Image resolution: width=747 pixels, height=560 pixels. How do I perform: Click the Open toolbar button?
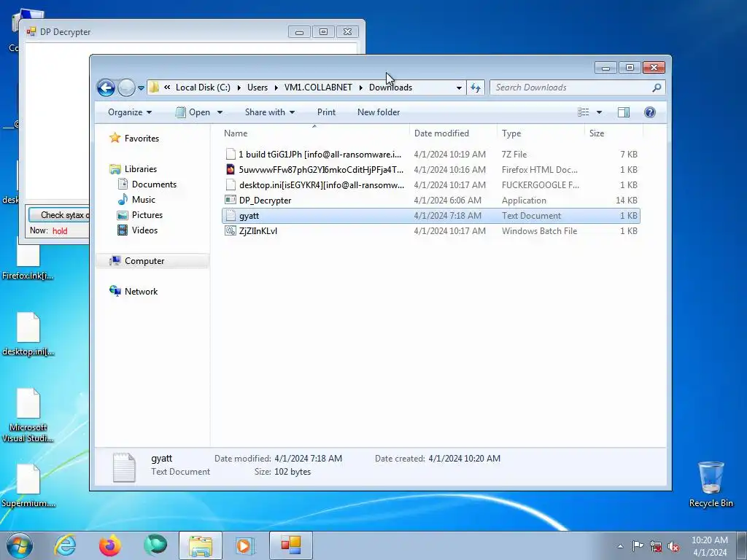[193, 112]
